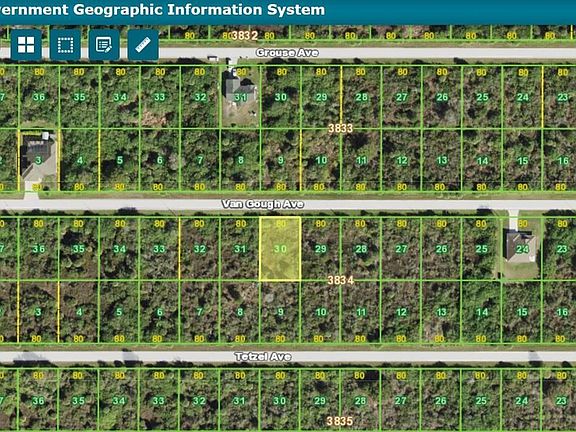Viewport: 576px width, 432px height.
Task: Open the four-square grid menu tool
Action: click(x=26, y=45)
